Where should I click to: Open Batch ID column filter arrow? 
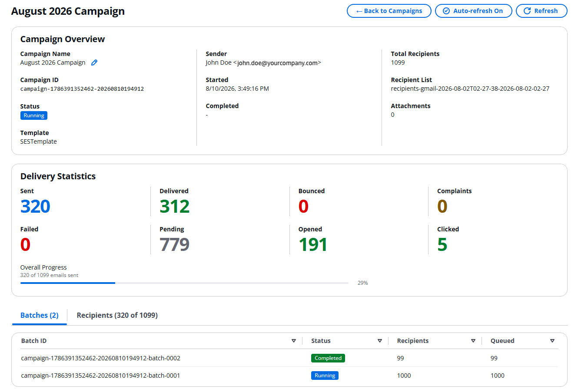(294, 341)
